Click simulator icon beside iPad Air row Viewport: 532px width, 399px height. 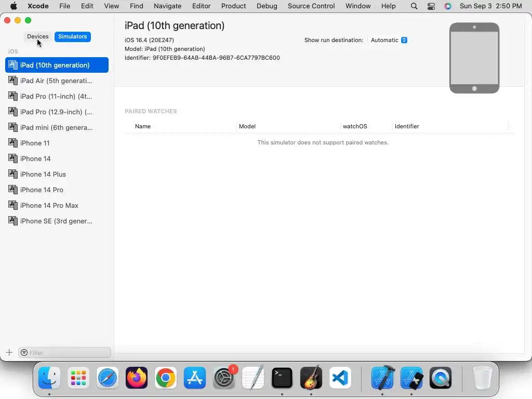[13, 81]
